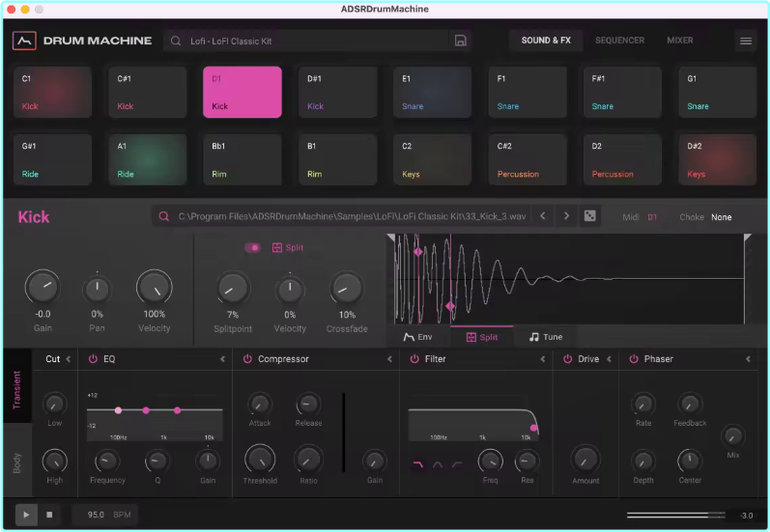
Task: Click the Split icon beside the toggle
Action: coord(277,247)
